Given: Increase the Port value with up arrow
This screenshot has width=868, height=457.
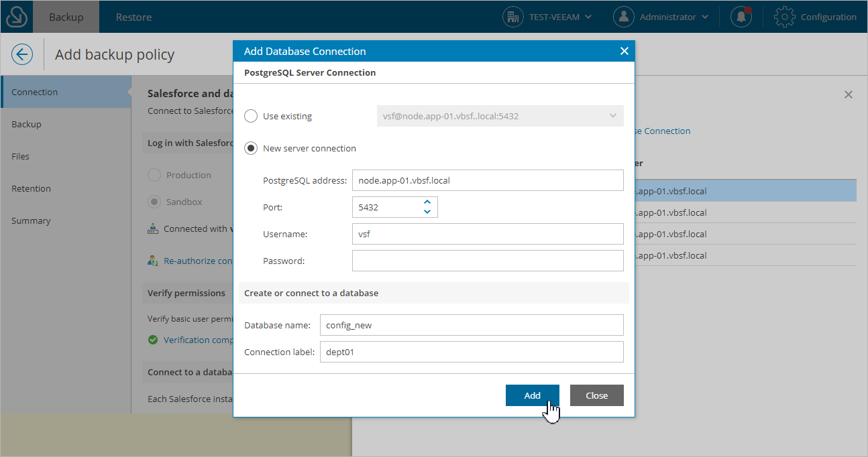Looking at the screenshot, I should (x=427, y=202).
